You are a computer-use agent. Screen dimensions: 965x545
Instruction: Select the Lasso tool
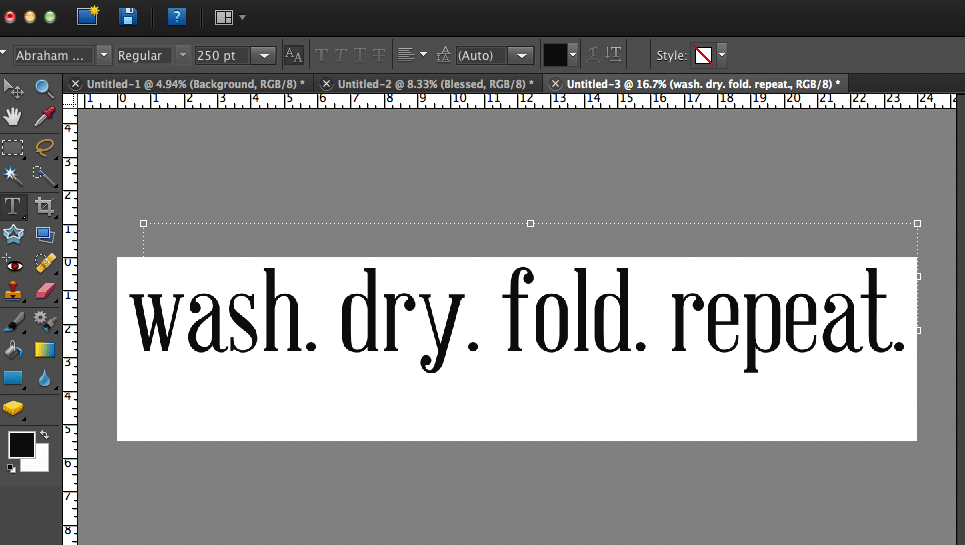coord(44,148)
